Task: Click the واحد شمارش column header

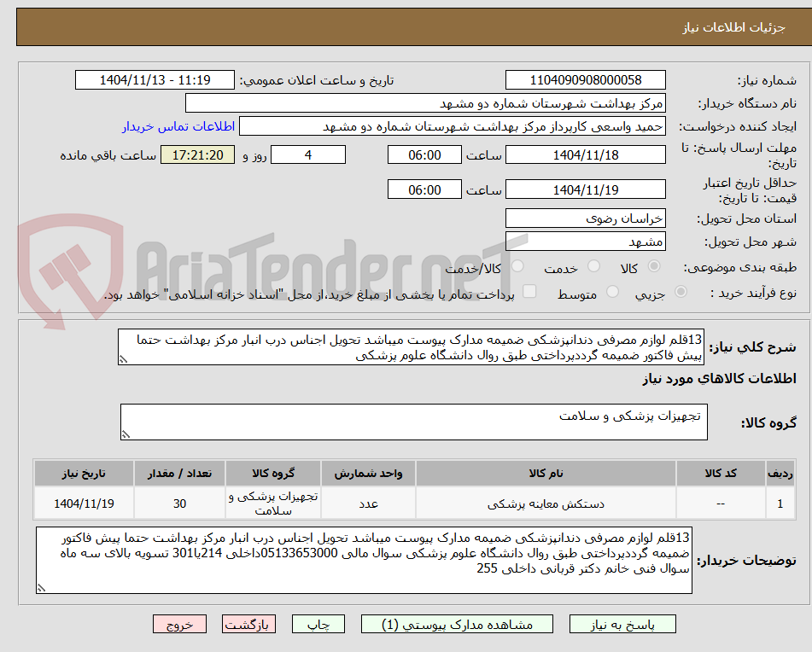Action: coord(368,473)
